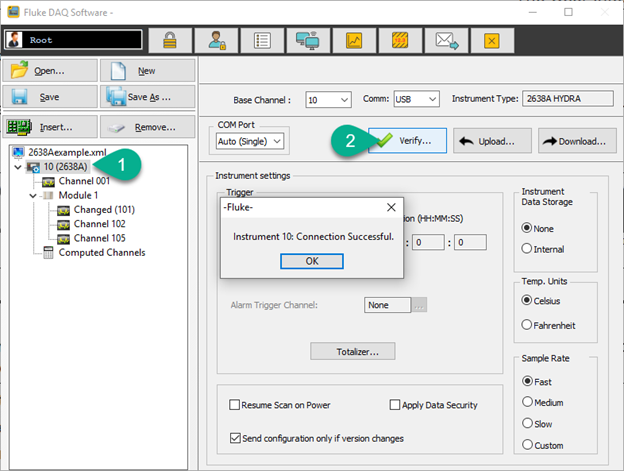Open the Base Channel dropdown

328,99
